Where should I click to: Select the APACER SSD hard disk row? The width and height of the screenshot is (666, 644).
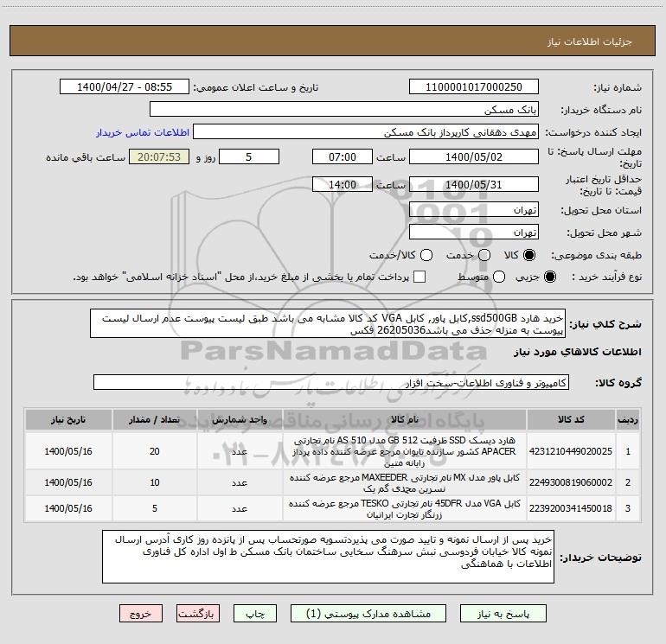pyautogui.click(x=333, y=451)
